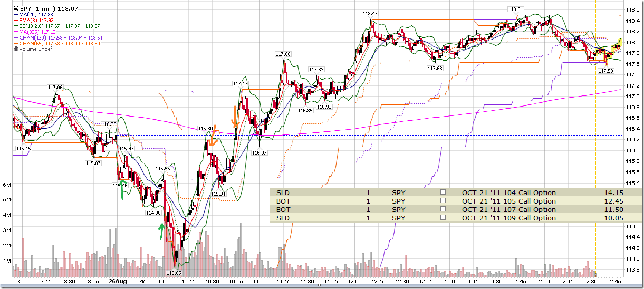This screenshot has height=289, width=644.
Task: Tick the checkbox in the 107 Call Option row
Action: (443, 209)
